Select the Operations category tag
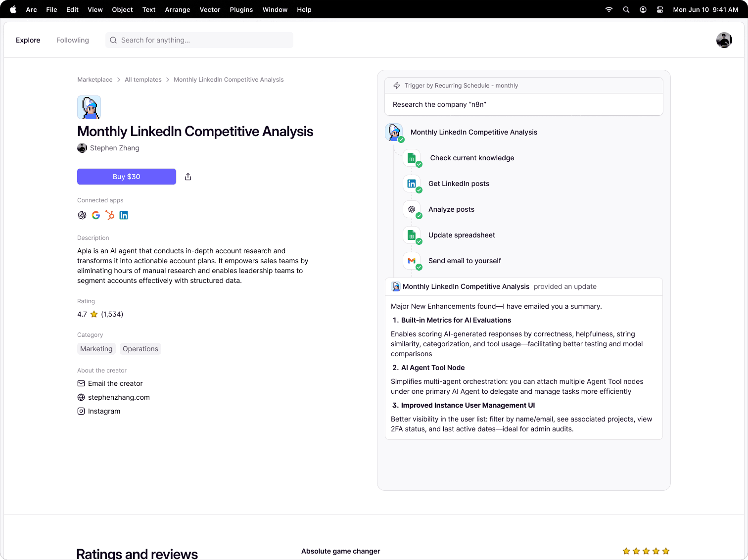Screen dimensions: 748x560 (140, 349)
